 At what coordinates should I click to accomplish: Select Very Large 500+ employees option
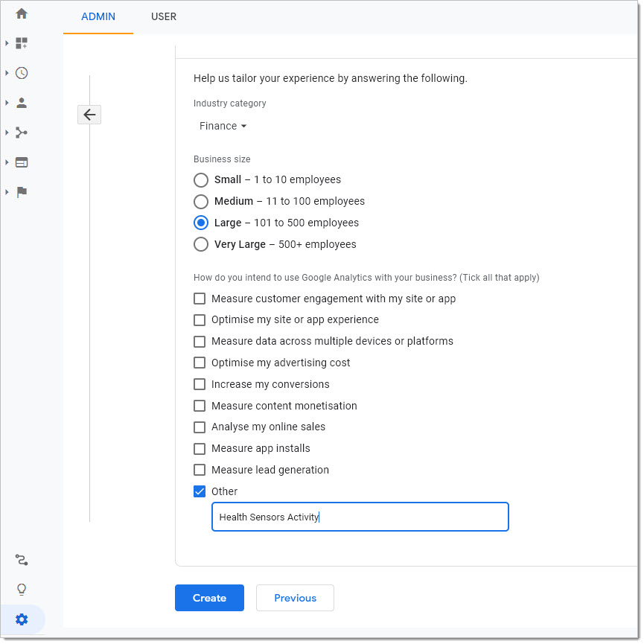point(201,245)
